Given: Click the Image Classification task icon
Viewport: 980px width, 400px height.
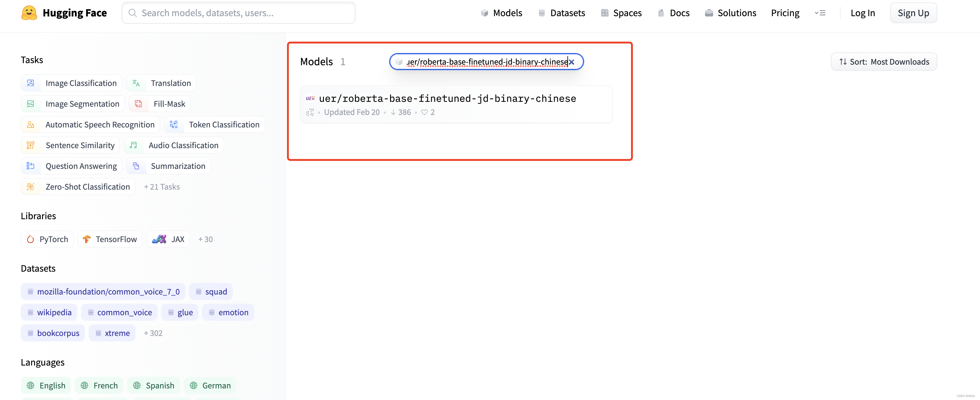Looking at the screenshot, I should pos(30,83).
